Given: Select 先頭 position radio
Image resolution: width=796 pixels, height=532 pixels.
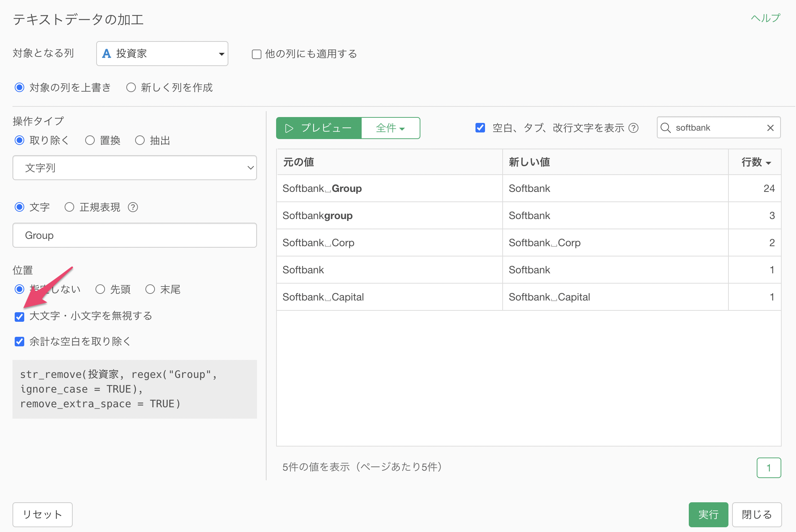Looking at the screenshot, I should 100,289.
